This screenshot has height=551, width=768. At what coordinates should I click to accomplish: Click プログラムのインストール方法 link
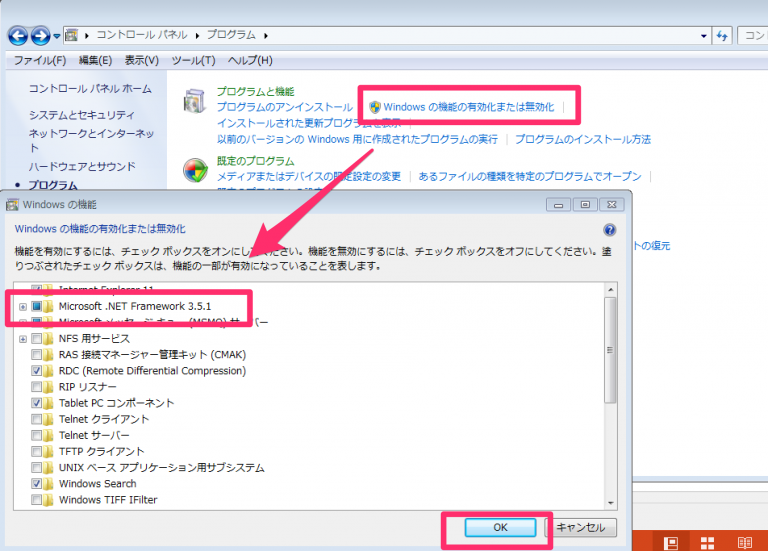583,139
